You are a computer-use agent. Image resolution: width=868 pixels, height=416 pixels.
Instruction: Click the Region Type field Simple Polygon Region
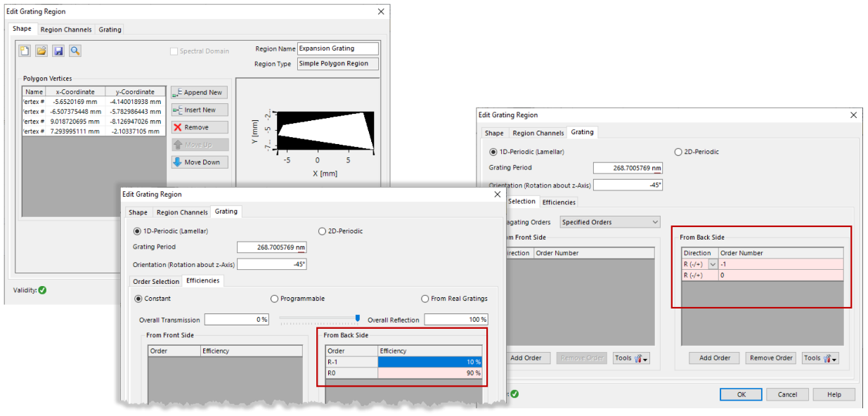click(338, 64)
